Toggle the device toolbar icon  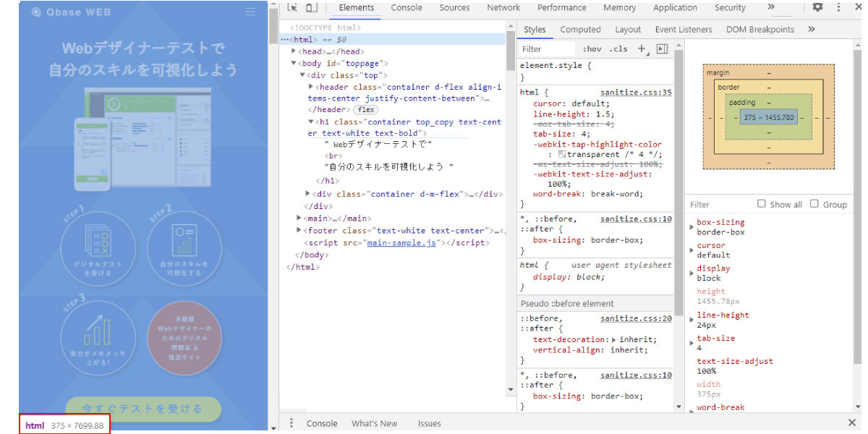[x=311, y=8]
